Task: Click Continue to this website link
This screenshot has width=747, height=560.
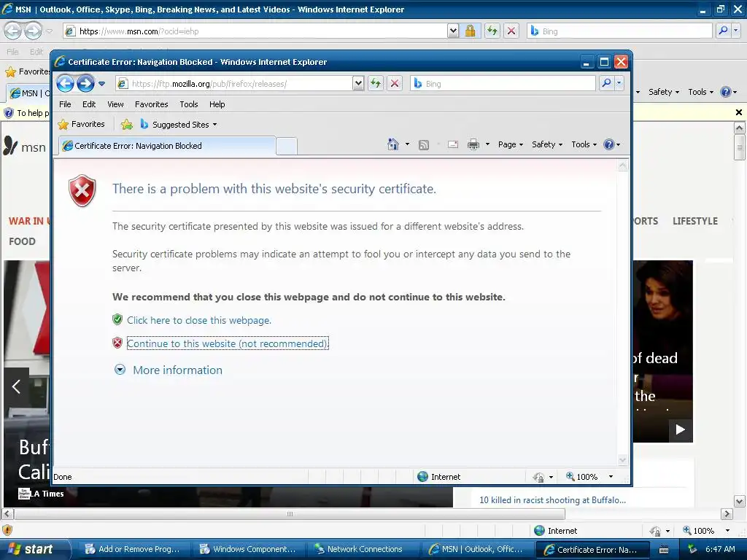Action: coord(228,343)
